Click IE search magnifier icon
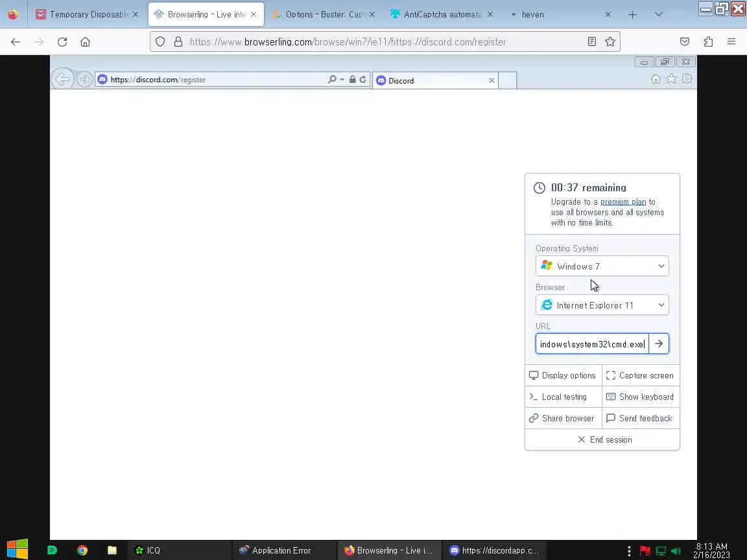Viewport: 747px width, 560px height. pyautogui.click(x=332, y=80)
